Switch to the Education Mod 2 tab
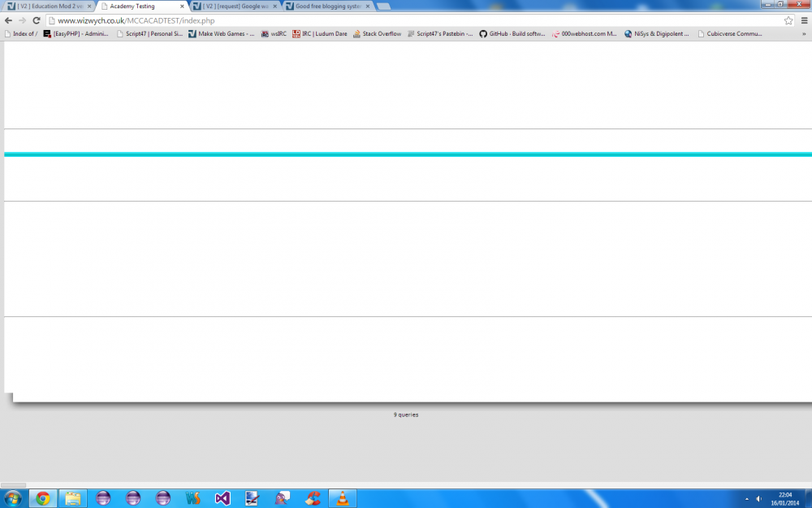This screenshot has height=508, width=812. 49,6
